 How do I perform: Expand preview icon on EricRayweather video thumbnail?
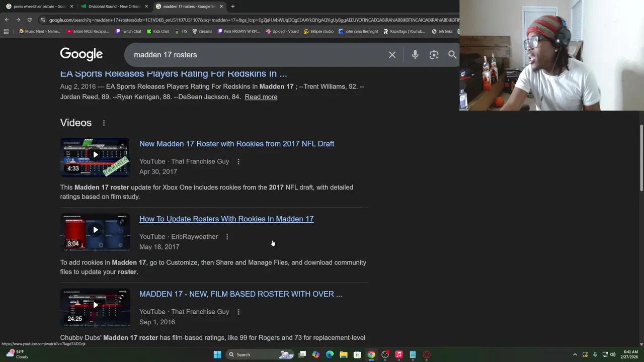[x=122, y=221]
